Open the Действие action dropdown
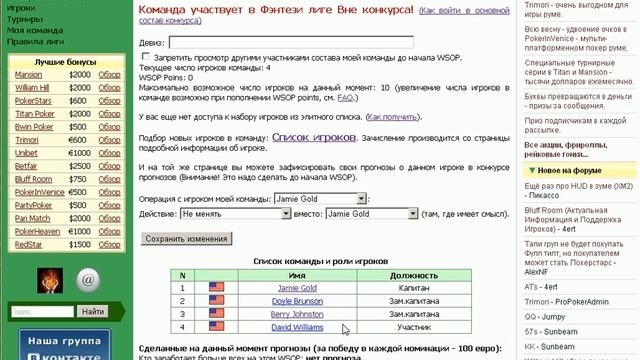This screenshot has width=640, height=360. 235,213
